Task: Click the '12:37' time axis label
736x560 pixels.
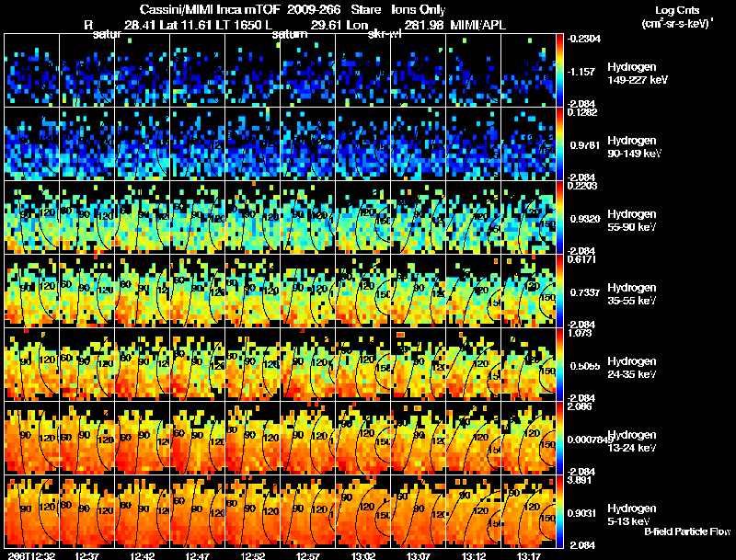Action: [86, 555]
